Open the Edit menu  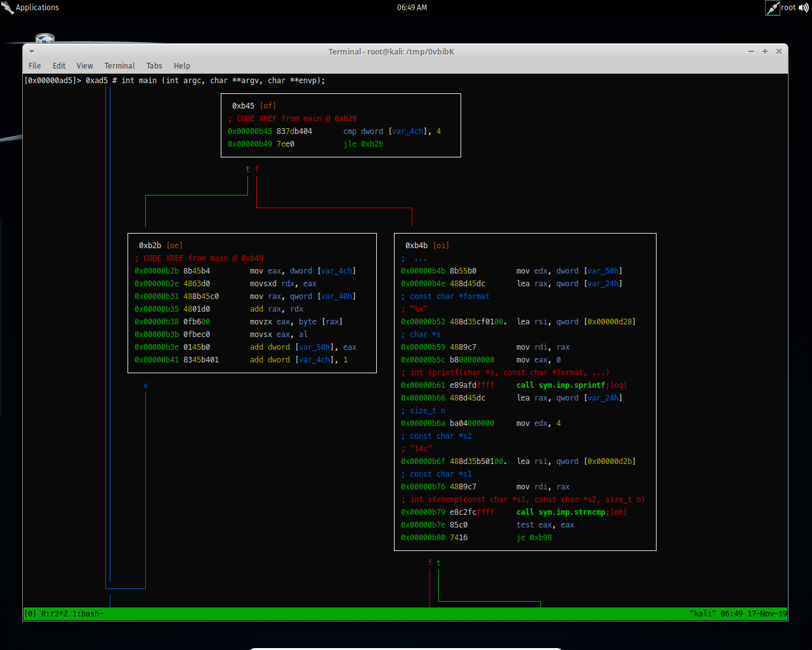tap(59, 66)
